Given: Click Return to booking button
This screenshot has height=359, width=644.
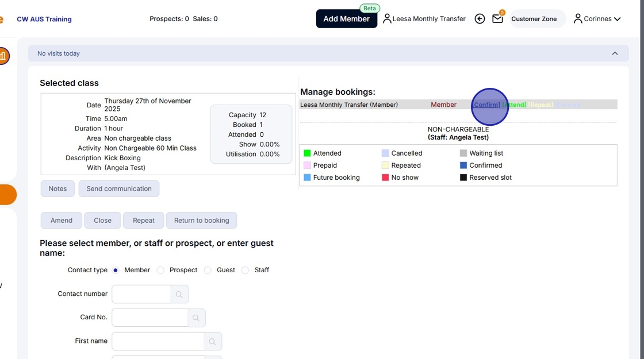Looking at the screenshot, I should click(x=202, y=221).
